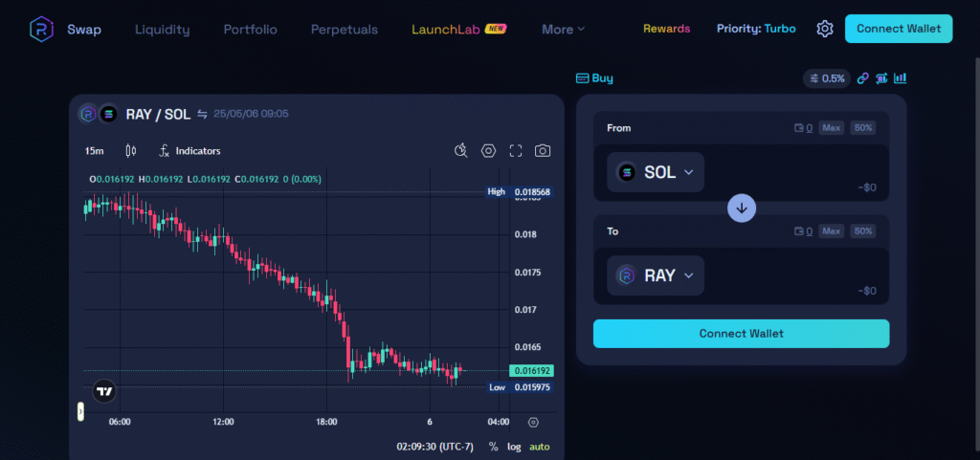This screenshot has height=460, width=980.
Task: Change the 15m chart interval
Action: click(95, 151)
